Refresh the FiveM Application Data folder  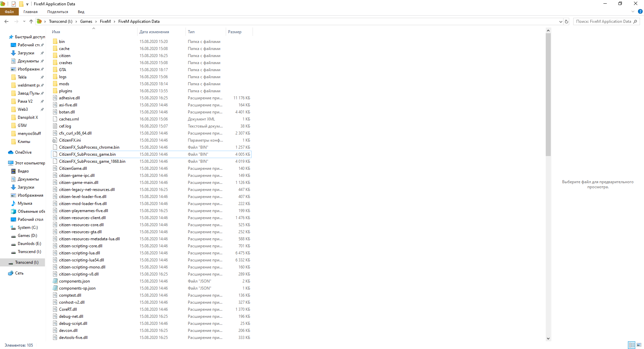coord(567,21)
